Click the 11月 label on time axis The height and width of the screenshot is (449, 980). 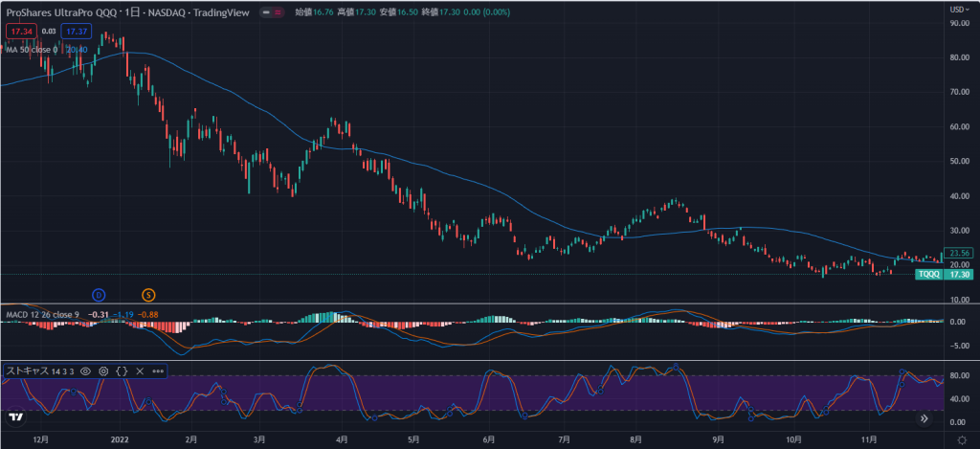click(x=868, y=439)
